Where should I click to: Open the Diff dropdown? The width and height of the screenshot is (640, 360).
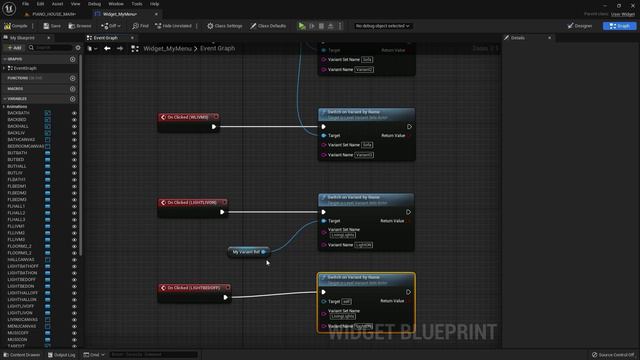tap(111, 26)
